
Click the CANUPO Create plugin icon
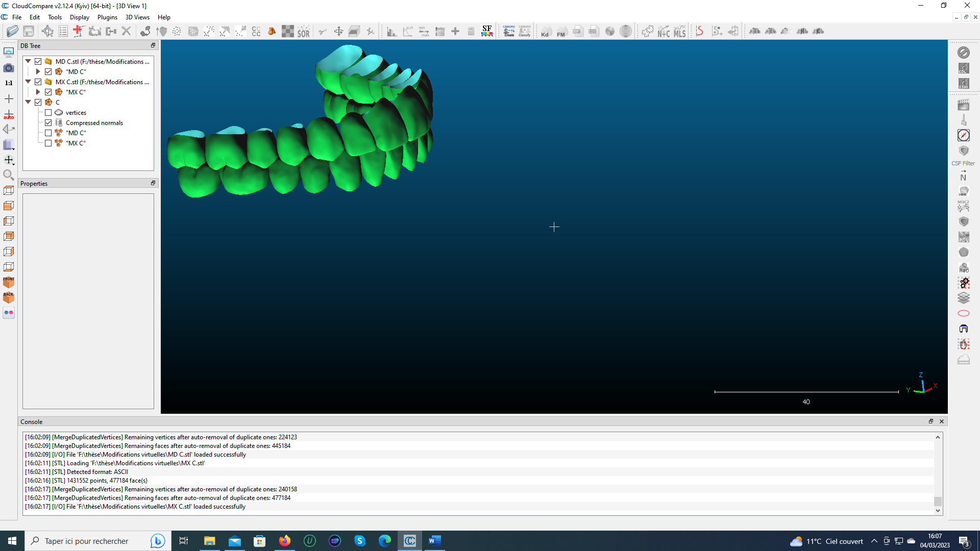point(509,31)
